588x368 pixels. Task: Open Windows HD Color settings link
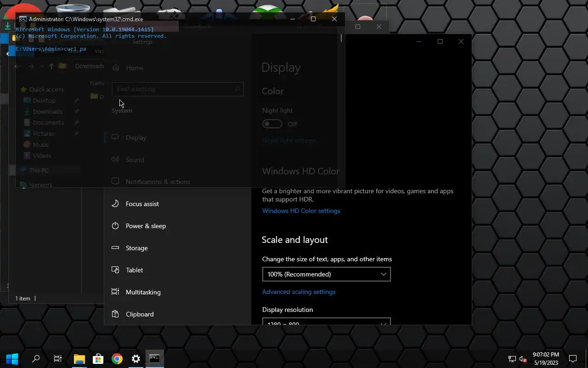click(x=301, y=211)
